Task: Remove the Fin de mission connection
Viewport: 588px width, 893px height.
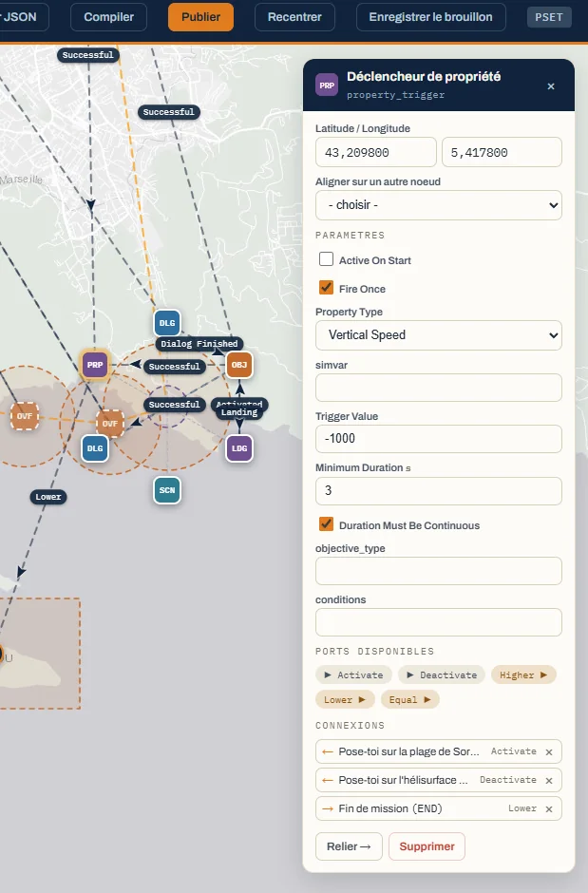Action: (549, 808)
